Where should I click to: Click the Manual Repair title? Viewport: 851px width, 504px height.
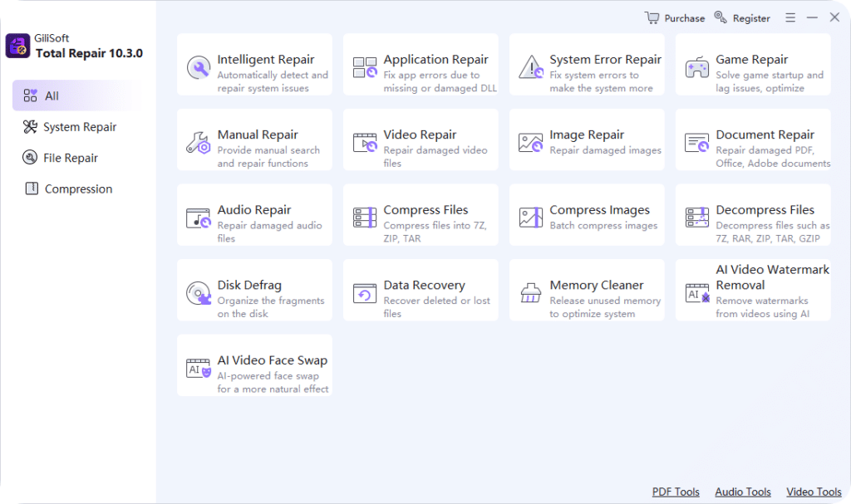click(258, 135)
